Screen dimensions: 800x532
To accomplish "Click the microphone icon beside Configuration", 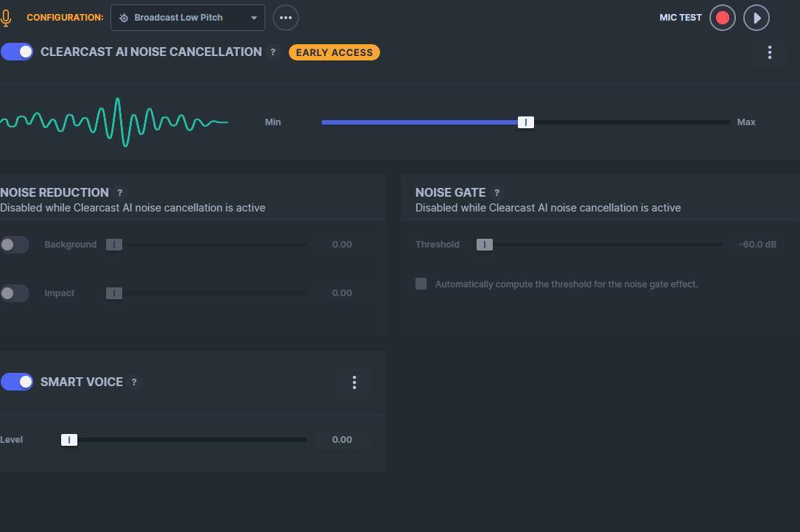I will (6, 18).
